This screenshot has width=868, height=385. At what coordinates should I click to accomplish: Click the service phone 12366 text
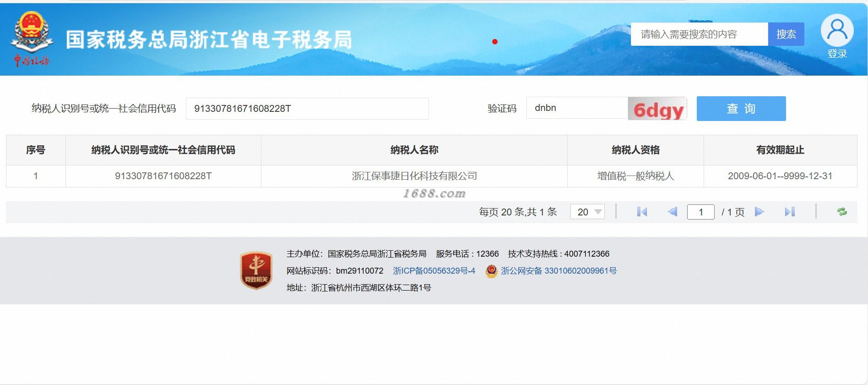(x=467, y=253)
